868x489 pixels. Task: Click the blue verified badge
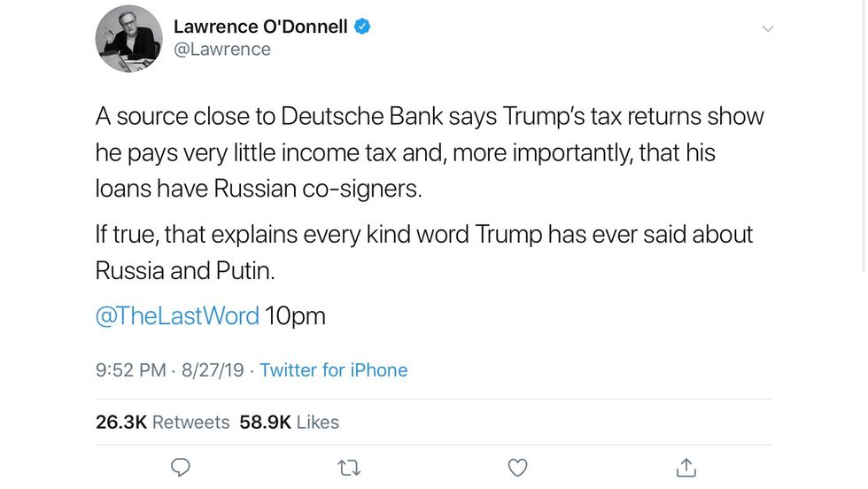pyautogui.click(x=362, y=27)
